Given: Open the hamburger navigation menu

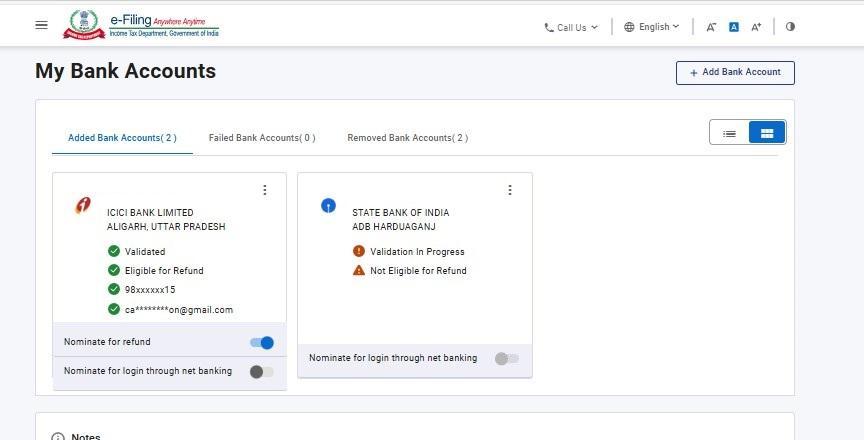Looking at the screenshot, I should point(41,25).
